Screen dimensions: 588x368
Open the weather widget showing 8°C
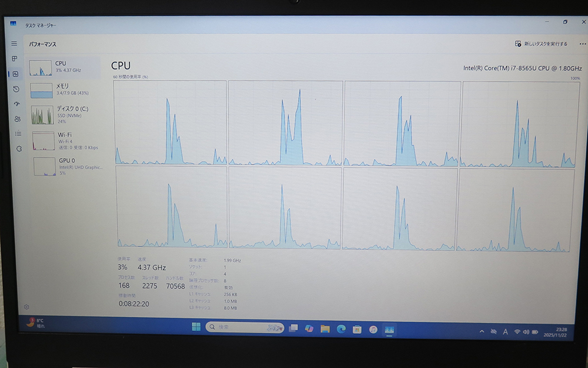[36, 323]
